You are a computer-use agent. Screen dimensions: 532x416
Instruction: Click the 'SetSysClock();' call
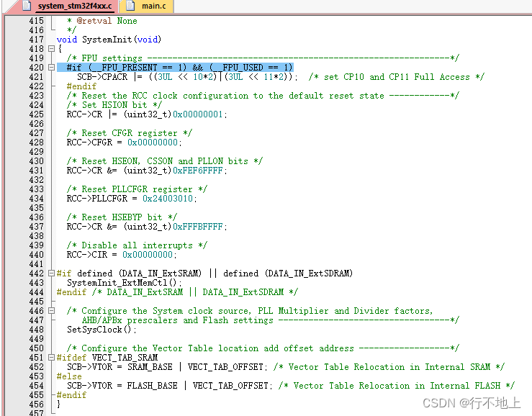tap(102, 330)
